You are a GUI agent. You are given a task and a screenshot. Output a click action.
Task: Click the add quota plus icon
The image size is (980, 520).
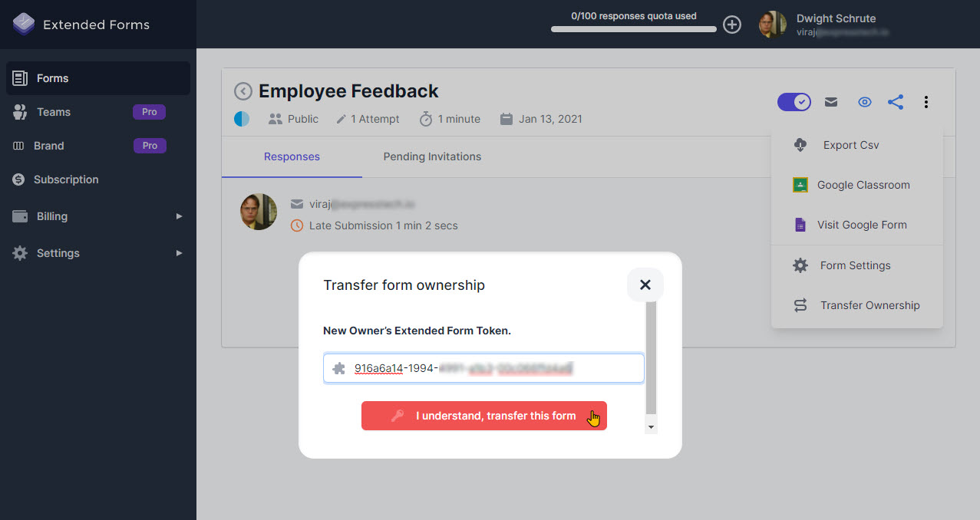coord(731,25)
